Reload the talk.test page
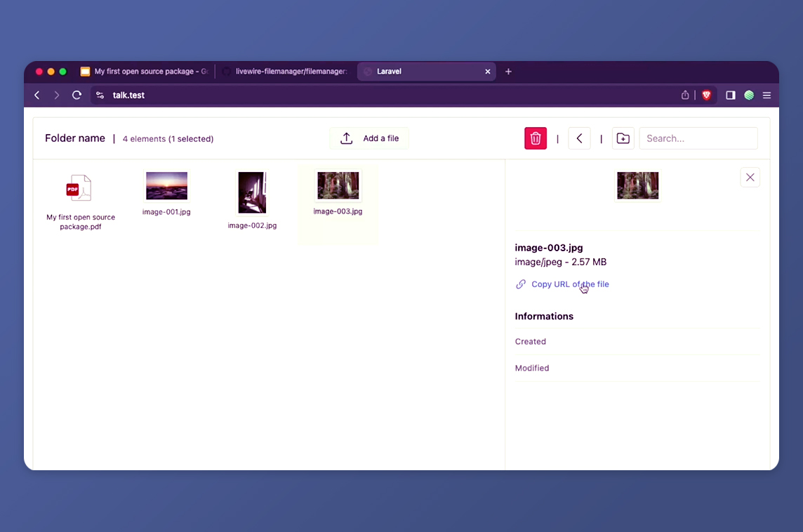The width and height of the screenshot is (803, 532). (x=77, y=95)
